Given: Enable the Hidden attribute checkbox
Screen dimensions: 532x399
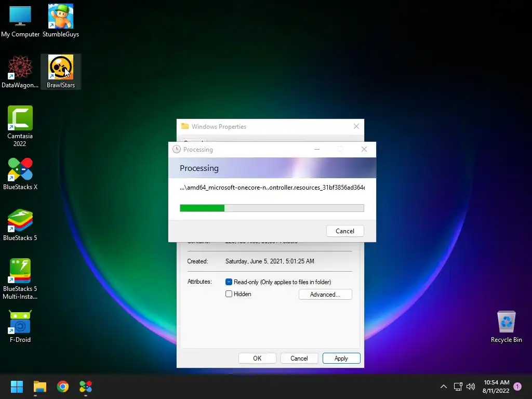Looking at the screenshot, I should click(x=229, y=294).
